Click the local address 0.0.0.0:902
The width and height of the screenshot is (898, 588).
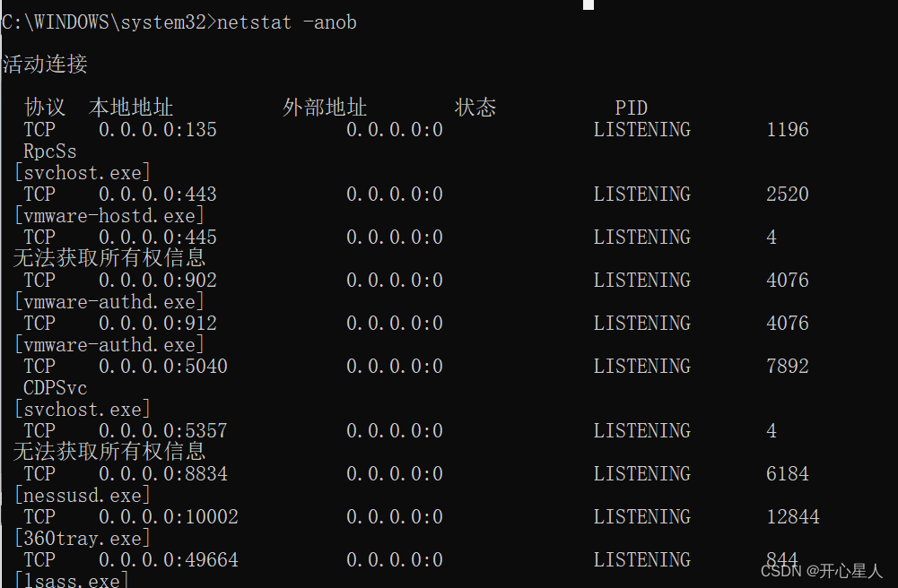pos(158,281)
